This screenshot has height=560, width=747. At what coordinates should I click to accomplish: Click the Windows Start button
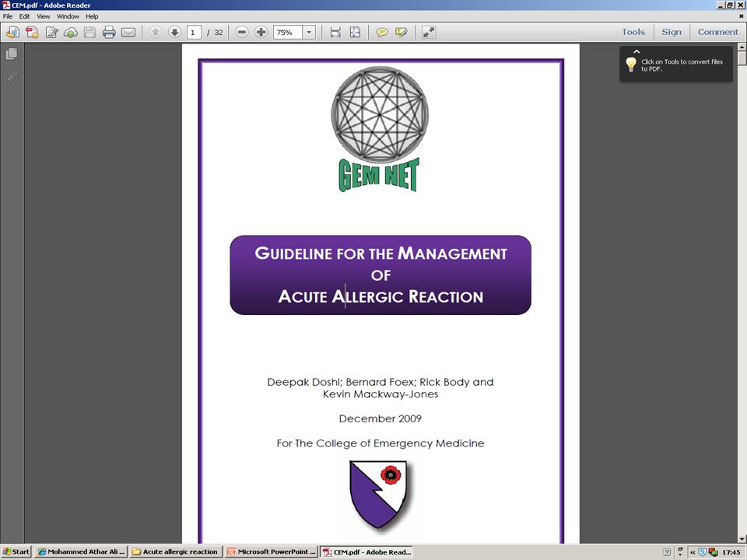click(16, 552)
